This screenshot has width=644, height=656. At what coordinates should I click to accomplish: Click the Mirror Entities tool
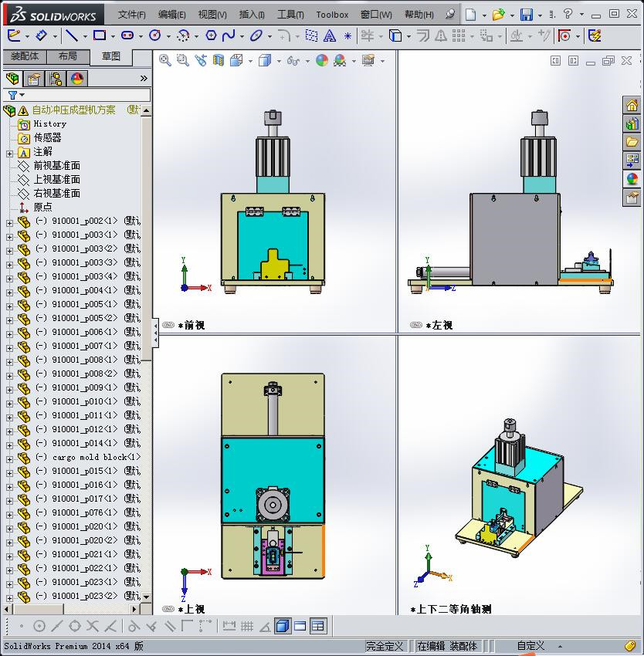[x=440, y=36]
